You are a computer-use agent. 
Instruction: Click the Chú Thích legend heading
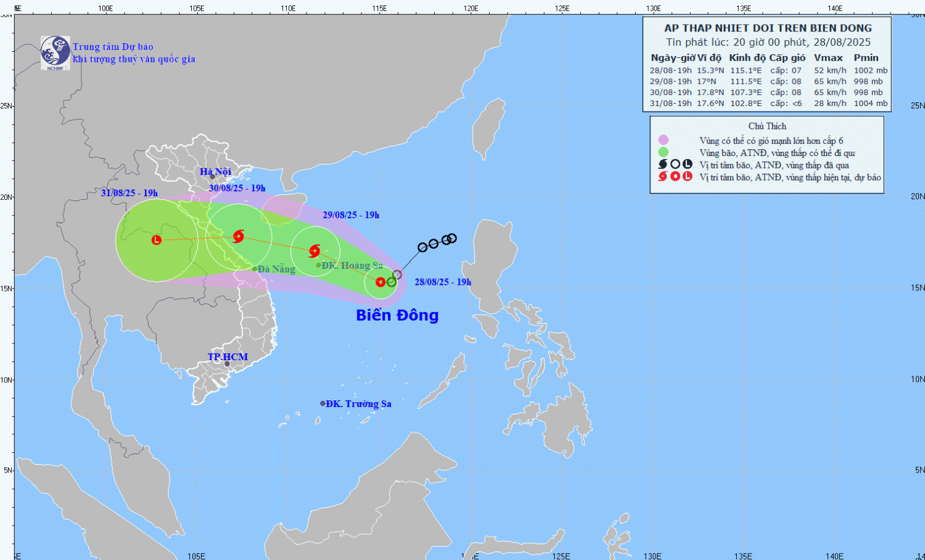point(767,126)
